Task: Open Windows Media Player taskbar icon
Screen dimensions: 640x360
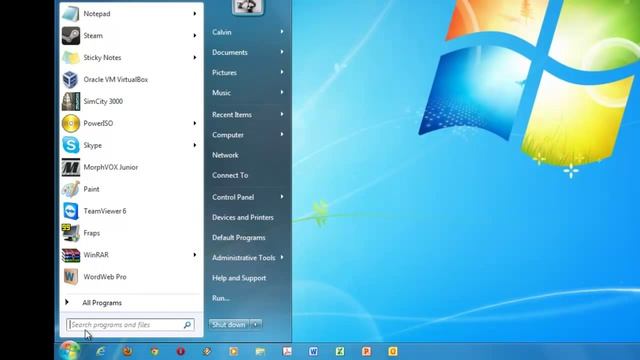Action: tap(233, 351)
